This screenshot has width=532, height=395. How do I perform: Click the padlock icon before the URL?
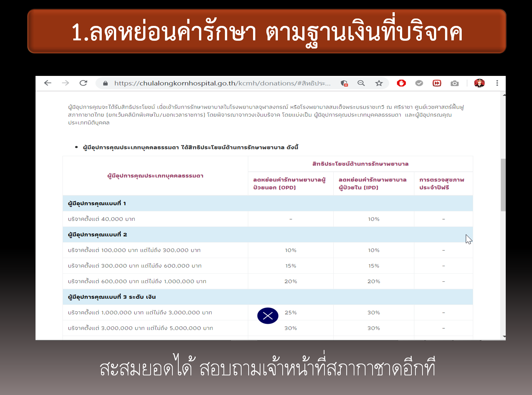coord(105,83)
